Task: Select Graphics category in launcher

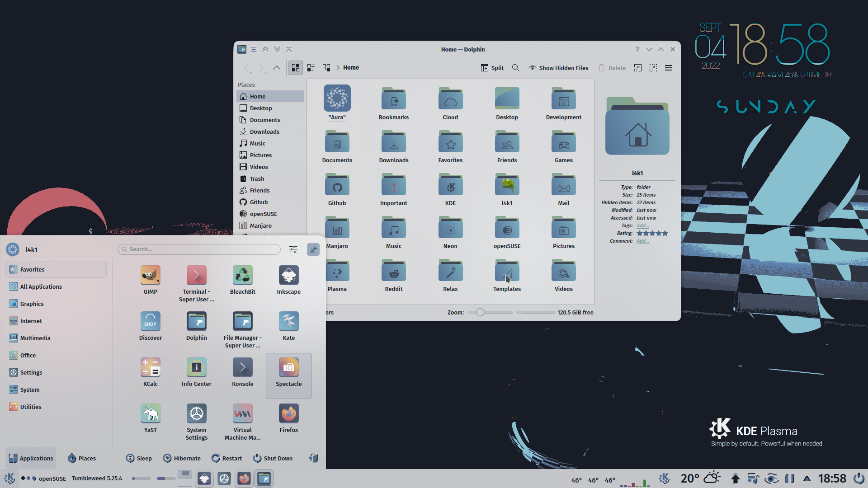Action: 56,304
